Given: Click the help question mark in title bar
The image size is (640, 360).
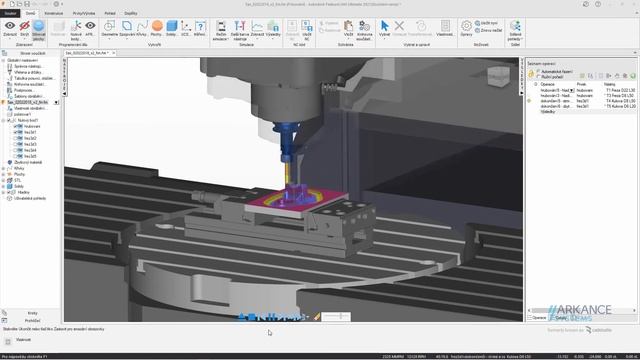Looking at the screenshot, I should [598, 4].
